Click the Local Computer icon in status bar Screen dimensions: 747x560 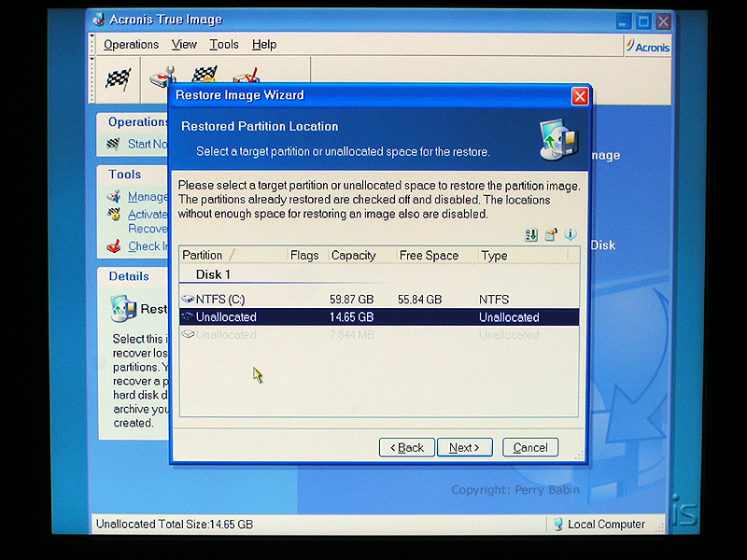pyautogui.click(x=557, y=525)
